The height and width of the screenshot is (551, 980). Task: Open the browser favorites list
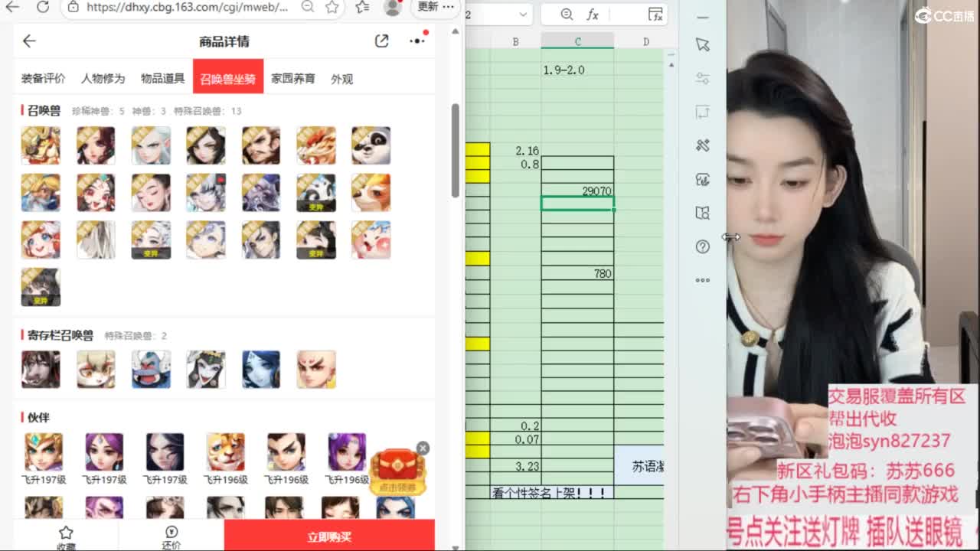click(x=362, y=7)
